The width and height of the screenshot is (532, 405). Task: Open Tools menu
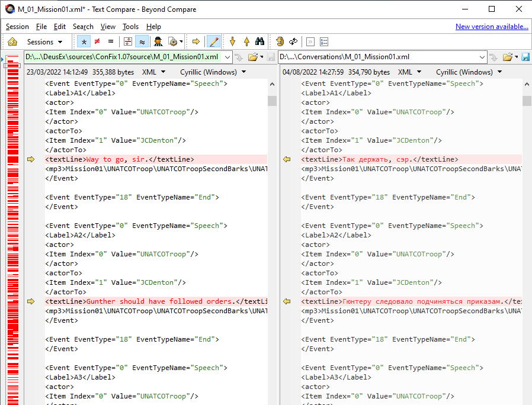point(130,27)
